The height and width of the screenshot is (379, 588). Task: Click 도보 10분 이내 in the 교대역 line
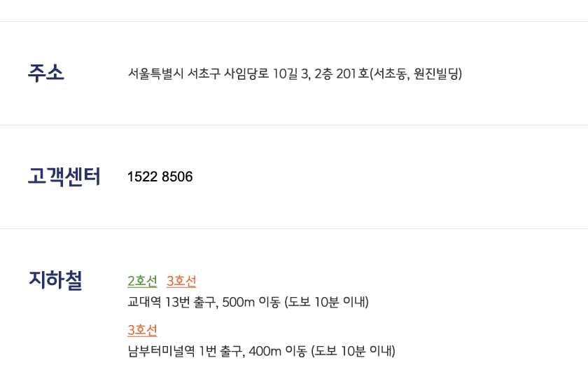pyautogui.click(x=327, y=302)
